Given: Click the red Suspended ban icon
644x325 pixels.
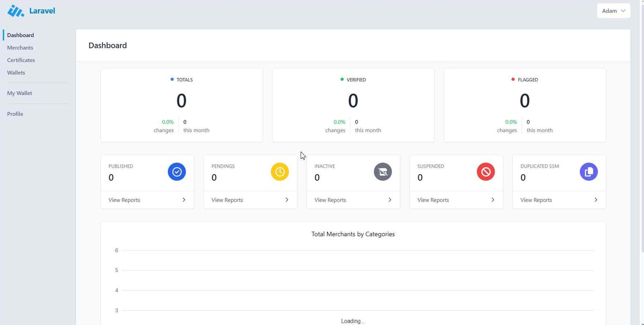Looking at the screenshot, I should point(486,172).
